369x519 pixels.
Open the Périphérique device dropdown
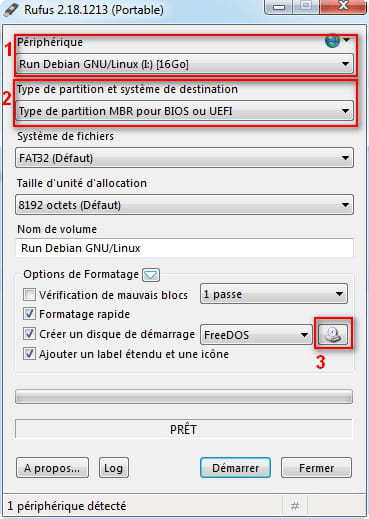(x=184, y=64)
